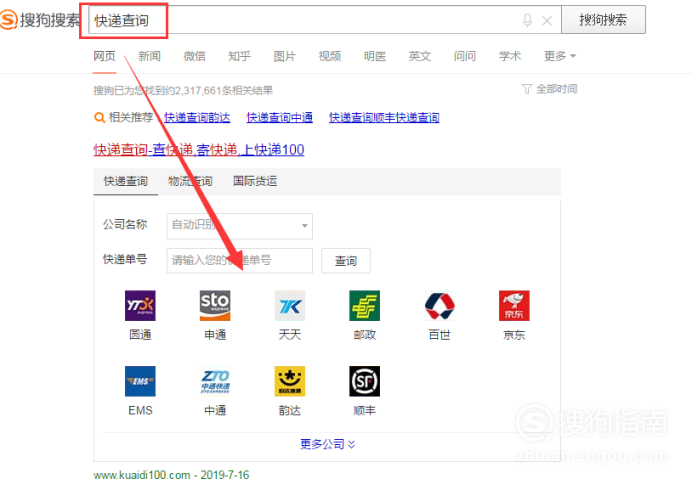Select the EMS courier icon
692x490 pixels.
[140, 381]
